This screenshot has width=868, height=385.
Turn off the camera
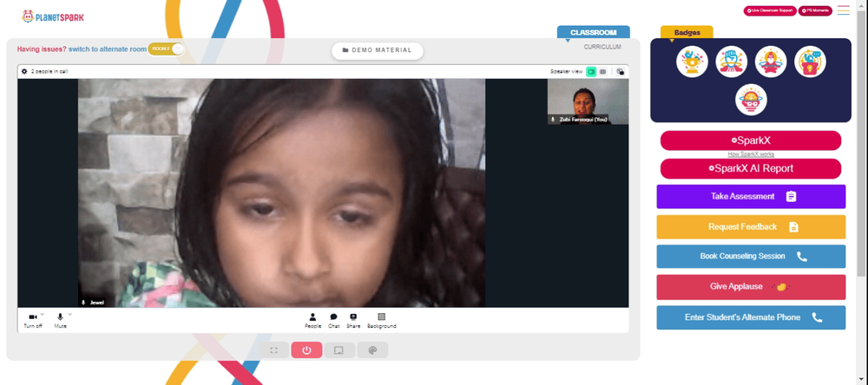(x=33, y=320)
